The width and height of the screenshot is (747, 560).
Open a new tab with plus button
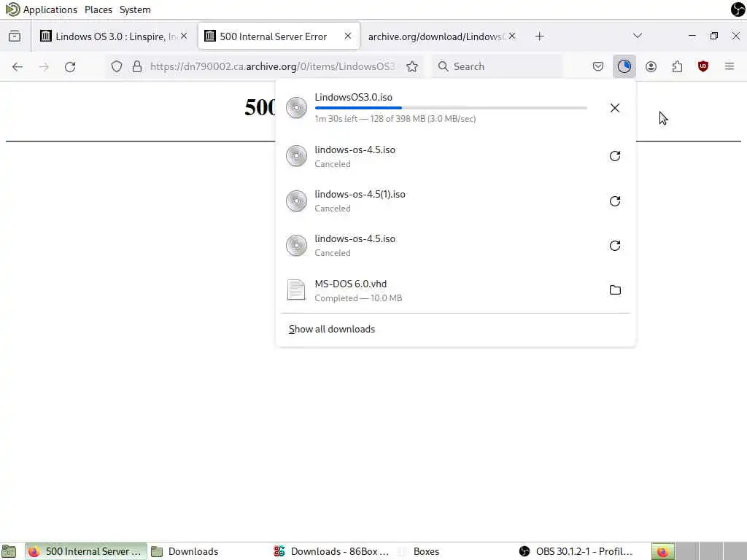[539, 36]
